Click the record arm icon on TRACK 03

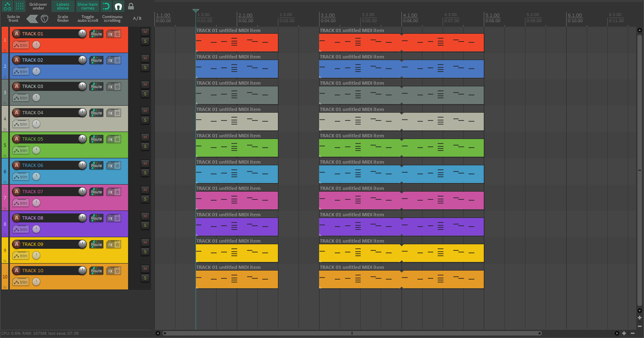(16, 86)
